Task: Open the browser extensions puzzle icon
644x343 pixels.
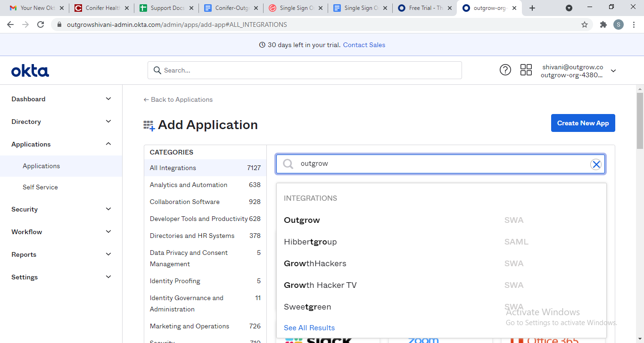Action: [603, 24]
